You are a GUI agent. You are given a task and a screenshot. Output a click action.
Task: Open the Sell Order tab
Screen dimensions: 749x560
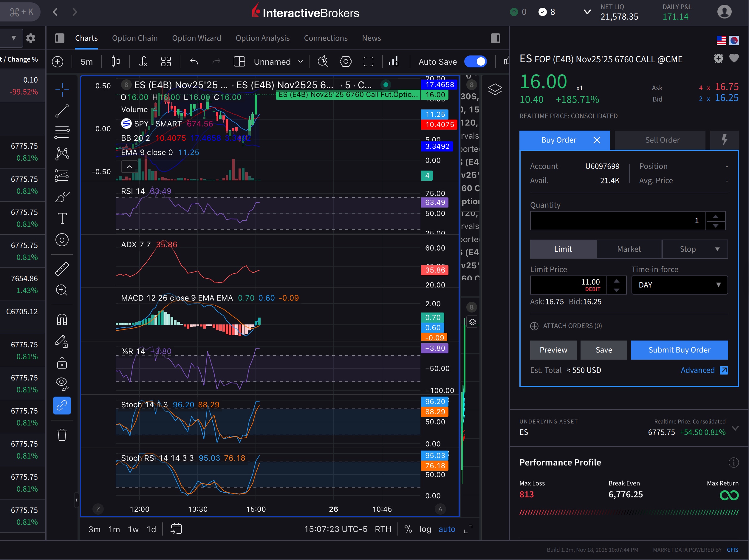point(662,140)
